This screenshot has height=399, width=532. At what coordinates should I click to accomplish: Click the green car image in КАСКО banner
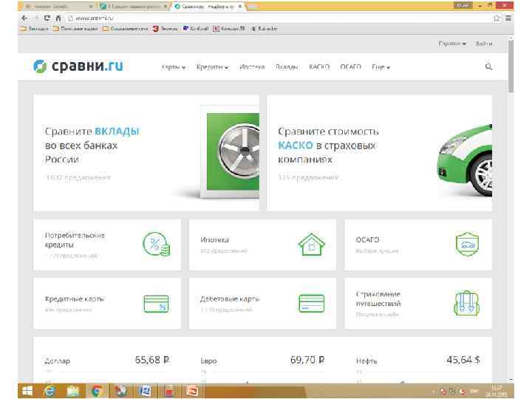pyautogui.click(x=465, y=160)
